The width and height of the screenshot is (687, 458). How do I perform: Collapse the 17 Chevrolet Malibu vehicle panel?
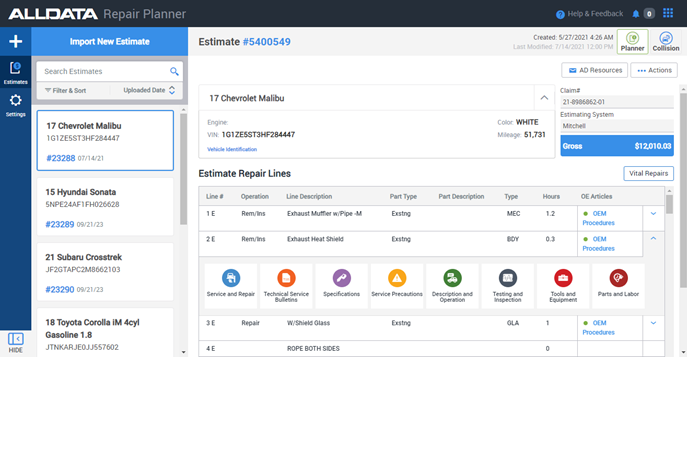click(544, 98)
